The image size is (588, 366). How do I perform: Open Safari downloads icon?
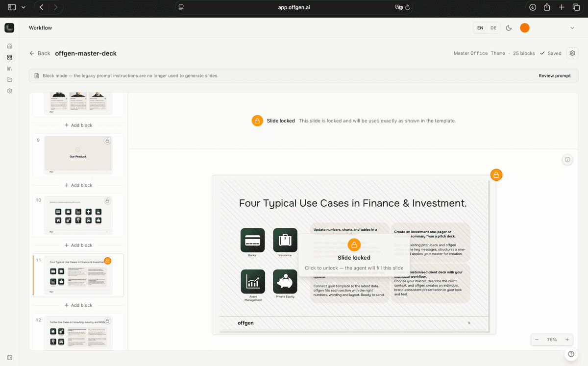pyautogui.click(x=533, y=7)
